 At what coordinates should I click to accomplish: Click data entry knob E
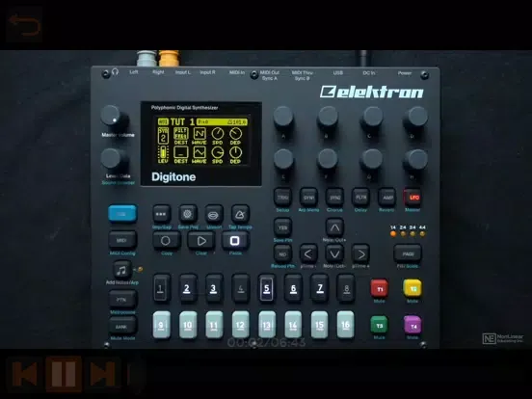283,160
